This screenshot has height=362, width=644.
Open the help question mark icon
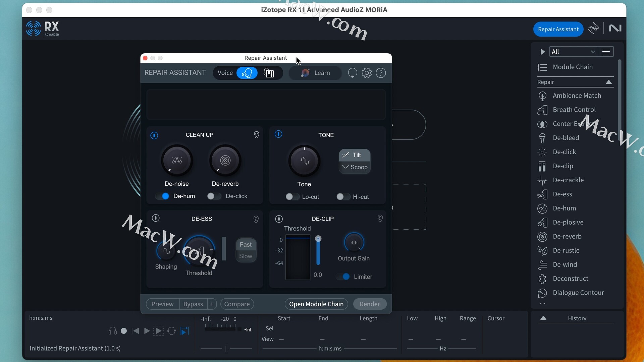click(x=381, y=73)
